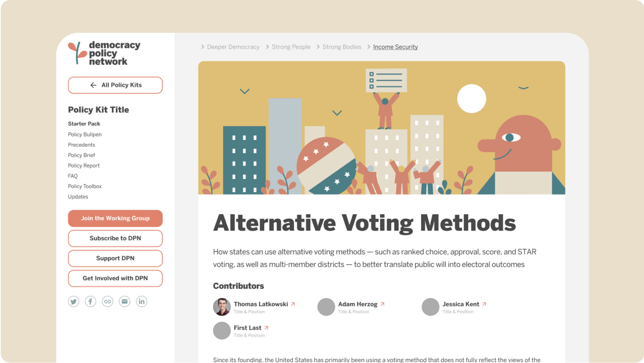Click Subscribe to DPN button
Viewport: 644px width, 363px height.
click(115, 238)
